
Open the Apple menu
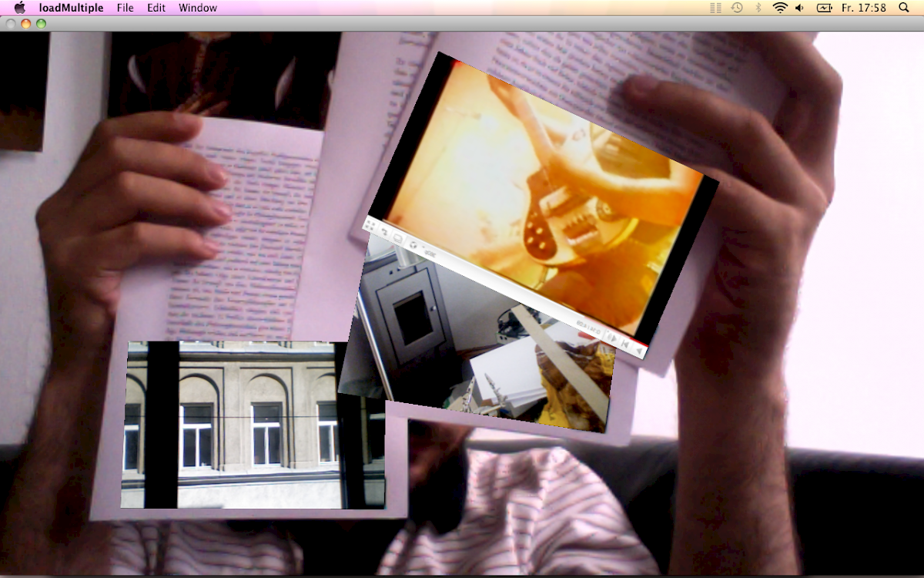click(x=19, y=8)
